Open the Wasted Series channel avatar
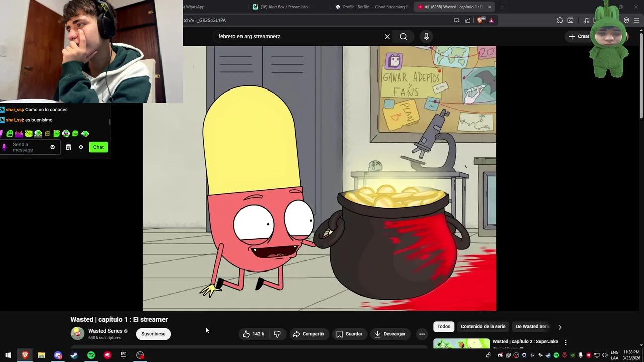 pyautogui.click(x=77, y=333)
